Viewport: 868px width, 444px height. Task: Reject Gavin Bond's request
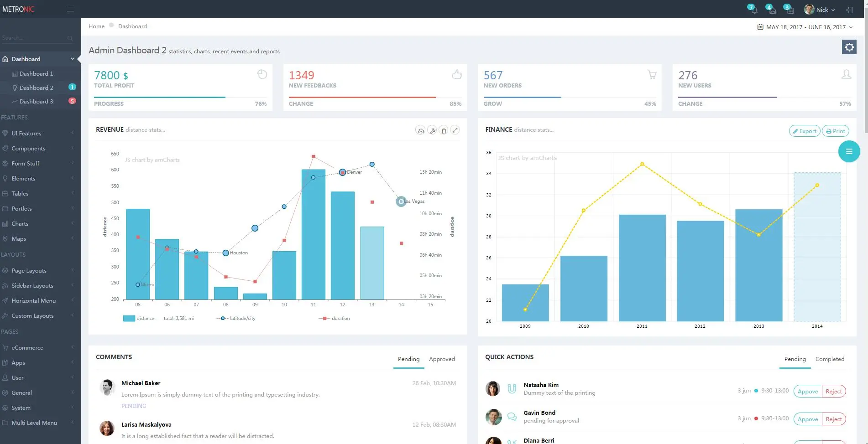click(834, 419)
